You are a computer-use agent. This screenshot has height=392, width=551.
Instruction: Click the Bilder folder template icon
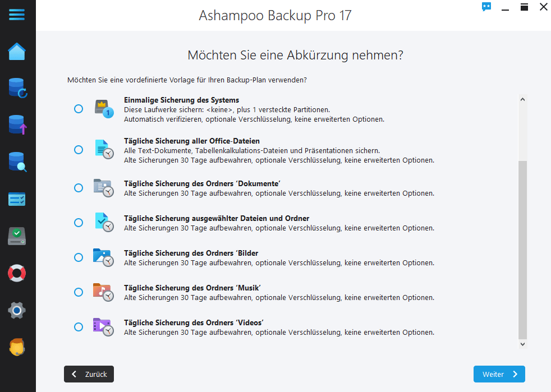point(104,256)
